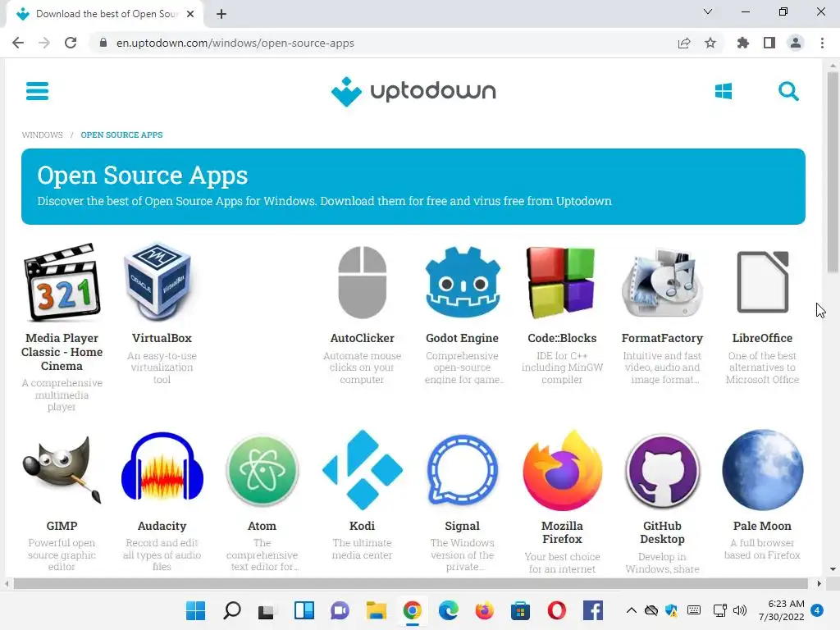This screenshot has width=840, height=630.
Task: Open File Explorer from the taskbar
Action: click(376, 610)
